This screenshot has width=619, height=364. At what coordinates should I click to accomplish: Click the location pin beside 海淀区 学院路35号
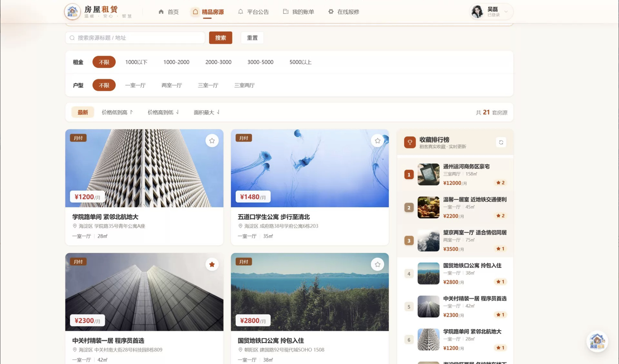pyautogui.click(x=75, y=226)
